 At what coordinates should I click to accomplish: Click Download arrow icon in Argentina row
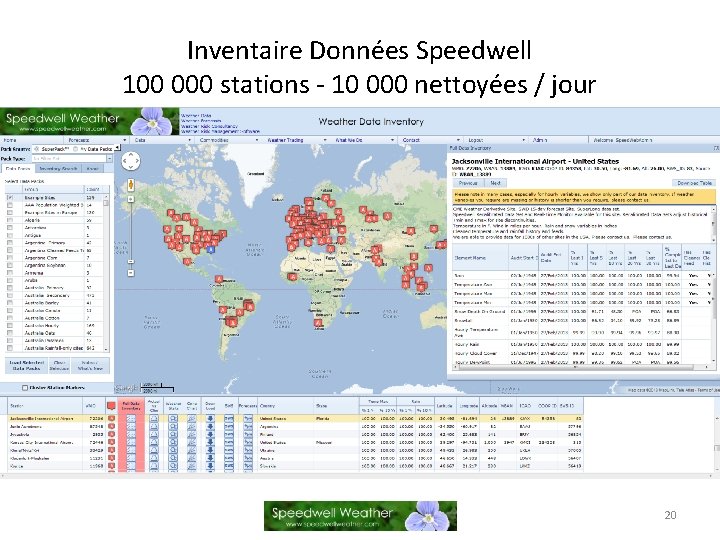click(x=210, y=427)
